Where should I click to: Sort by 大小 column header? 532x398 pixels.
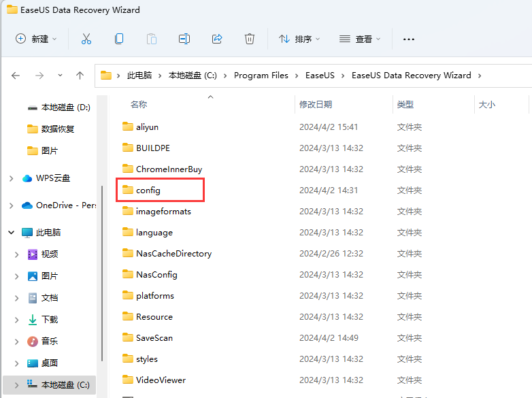(486, 105)
